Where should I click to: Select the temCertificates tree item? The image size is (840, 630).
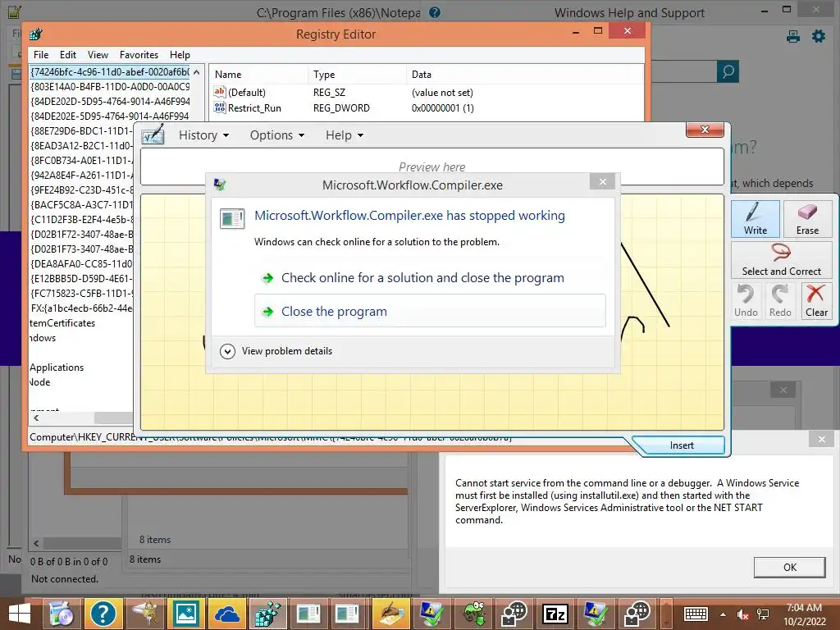tap(62, 323)
